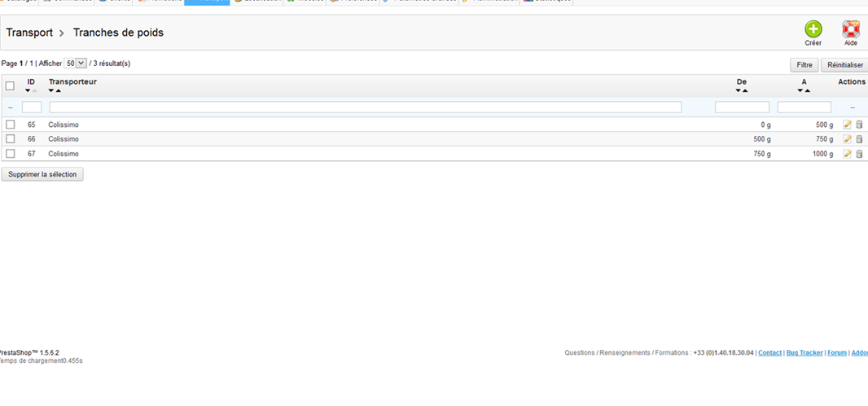The image size is (868, 406).
Task: Click Colissimo in row ID 67
Action: click(64, 154)
